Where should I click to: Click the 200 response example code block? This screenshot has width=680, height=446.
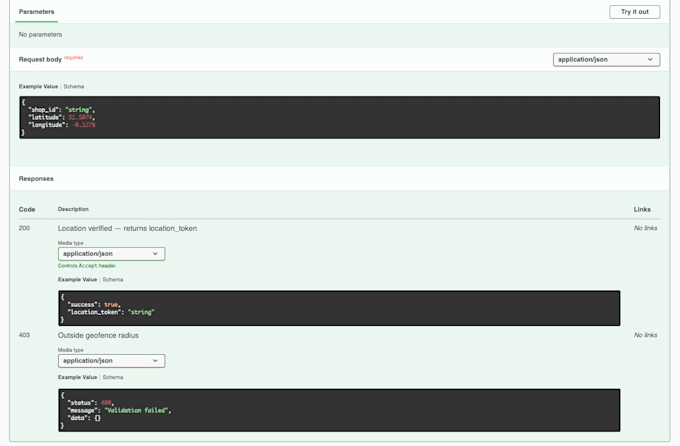point(339,308)
